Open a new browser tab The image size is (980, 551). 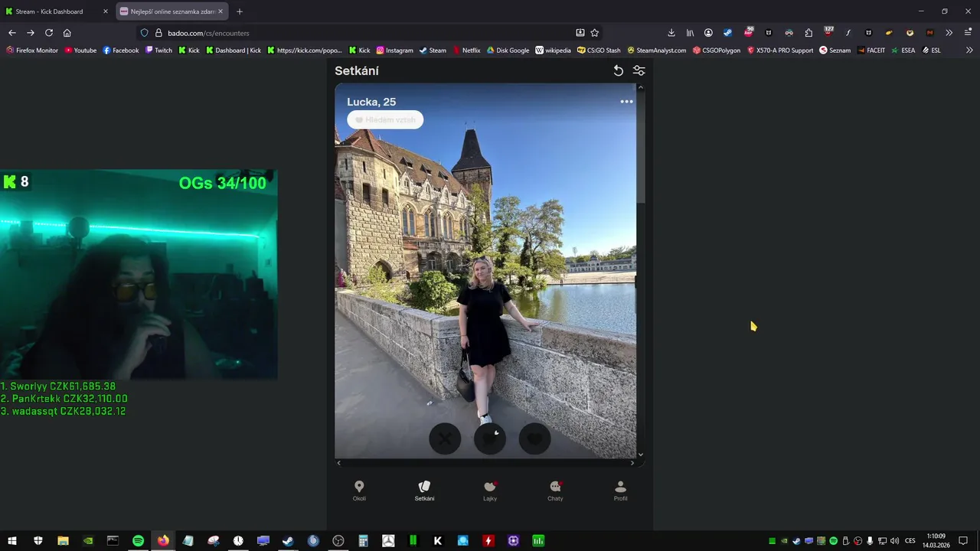click(x=240, y=11)
